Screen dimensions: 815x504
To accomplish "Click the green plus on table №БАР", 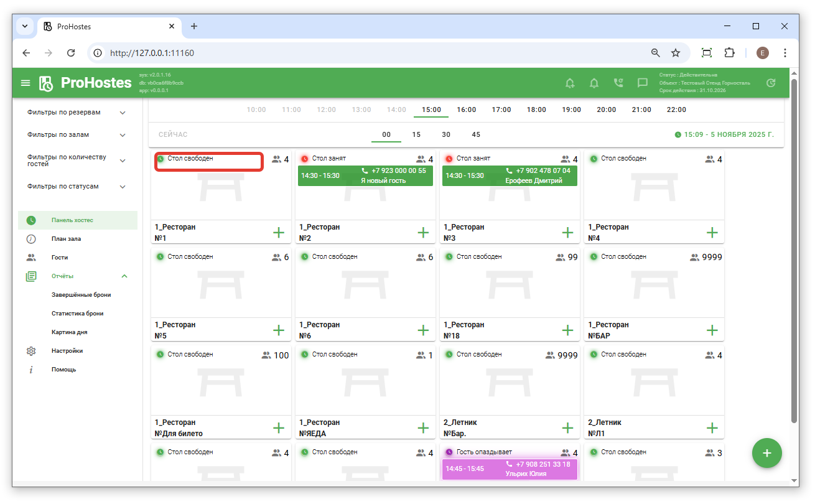I will [712, 330].
